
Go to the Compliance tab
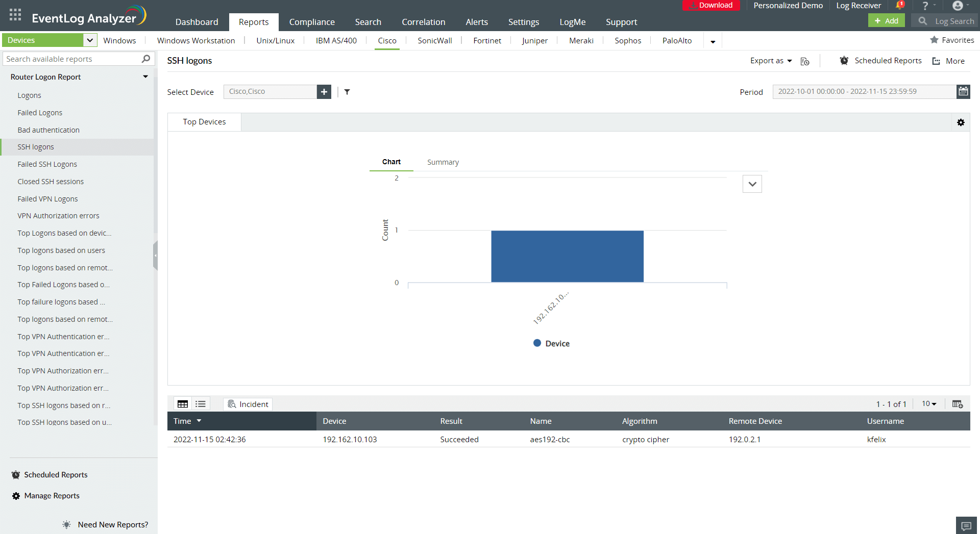pos(312,22)
